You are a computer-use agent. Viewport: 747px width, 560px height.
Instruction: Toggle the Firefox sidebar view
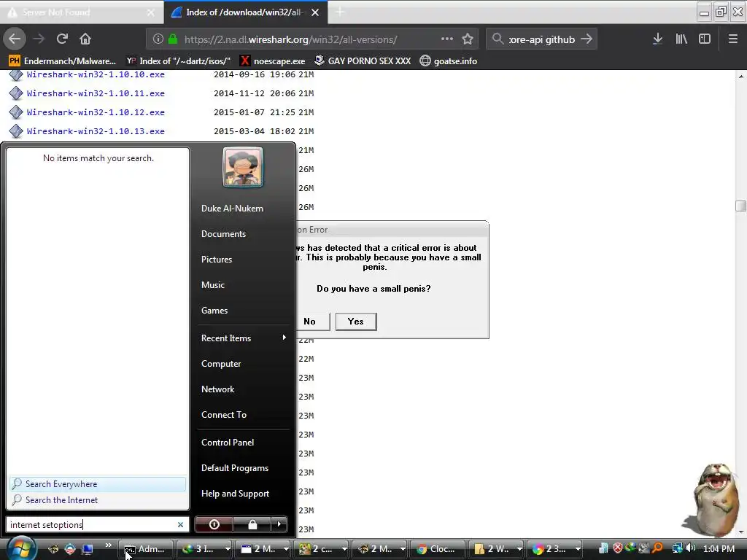[705, 39]
